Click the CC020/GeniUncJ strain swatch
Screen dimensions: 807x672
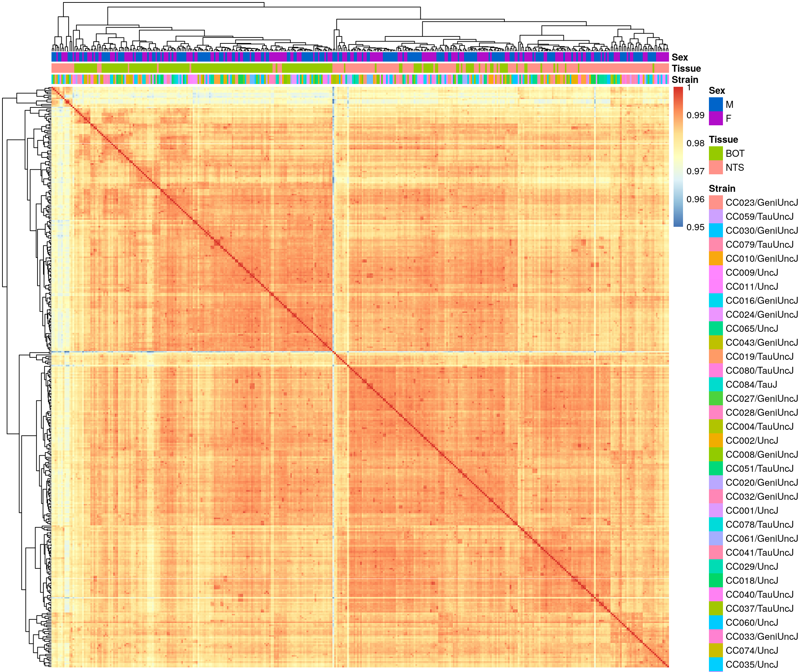point(716,482)
